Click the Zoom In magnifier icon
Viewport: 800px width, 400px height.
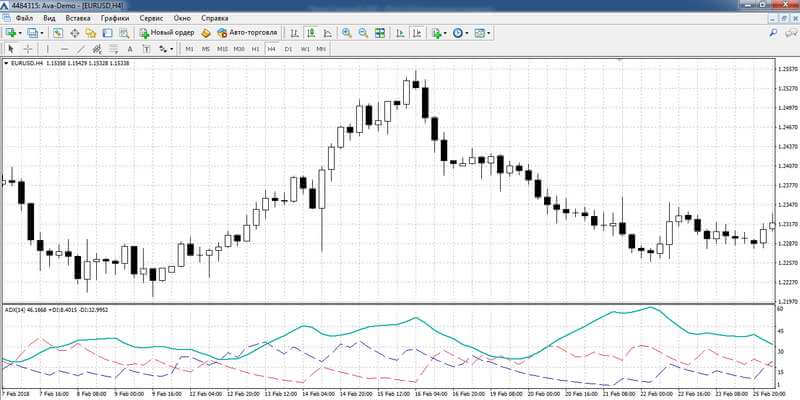click(x=346, y=33)
